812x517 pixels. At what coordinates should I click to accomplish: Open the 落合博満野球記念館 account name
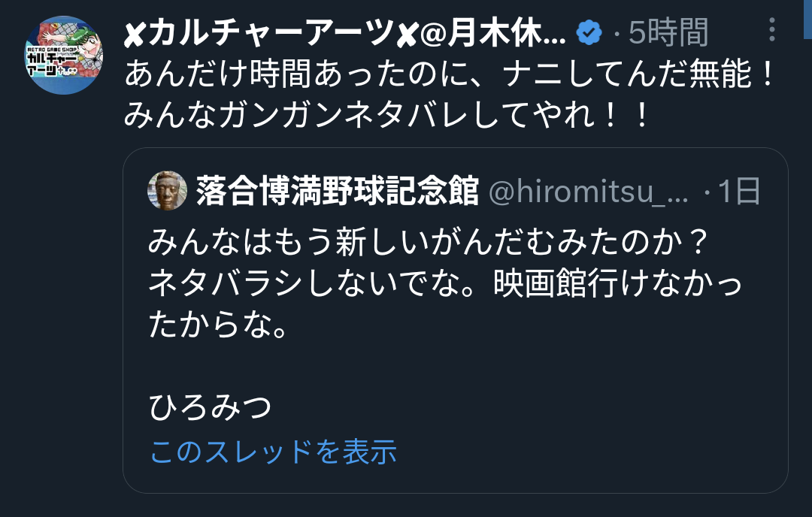click(337, 191)
